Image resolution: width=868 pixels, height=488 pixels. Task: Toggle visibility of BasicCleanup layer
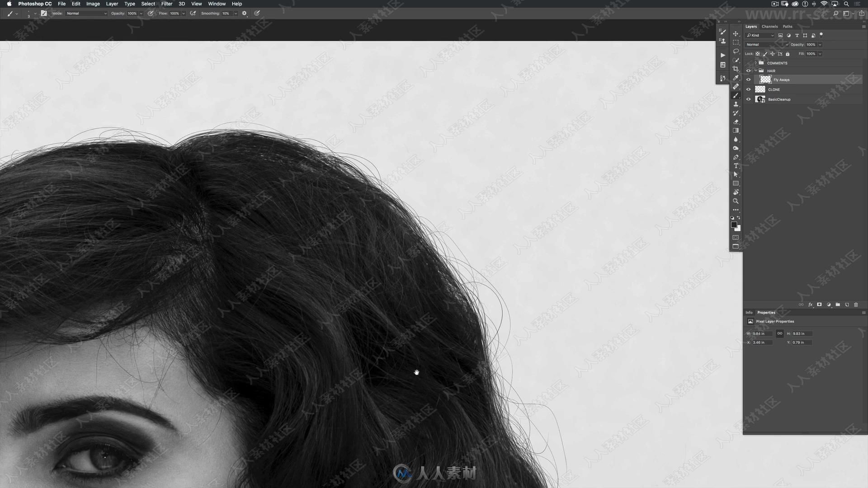point(749,99)
